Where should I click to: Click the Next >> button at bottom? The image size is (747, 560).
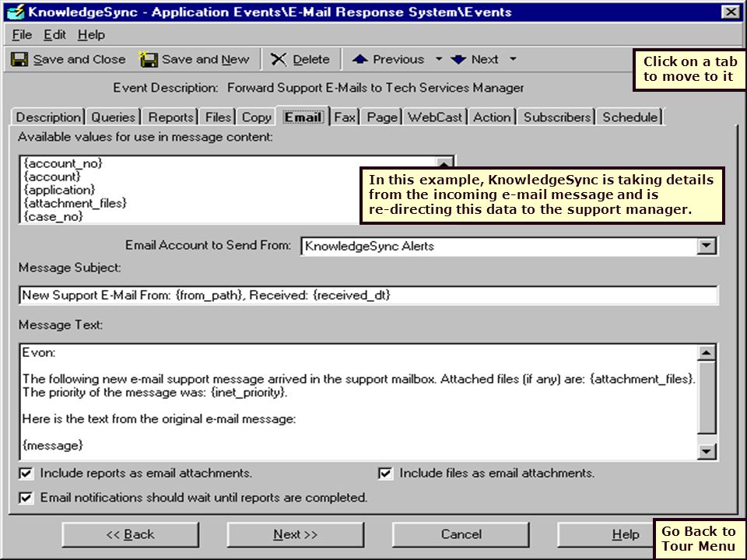[x=296, y=535]
